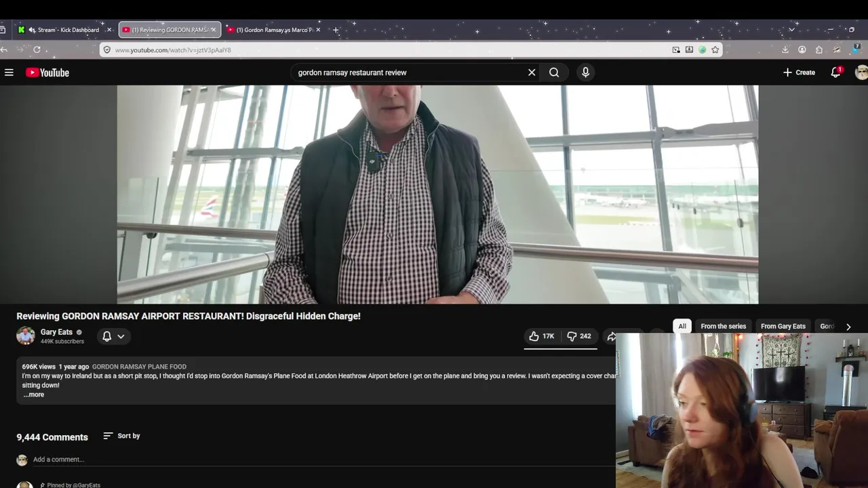Reload the YouTube page
The width and height of the screenshot is (868, 488).
coord(37,49)
